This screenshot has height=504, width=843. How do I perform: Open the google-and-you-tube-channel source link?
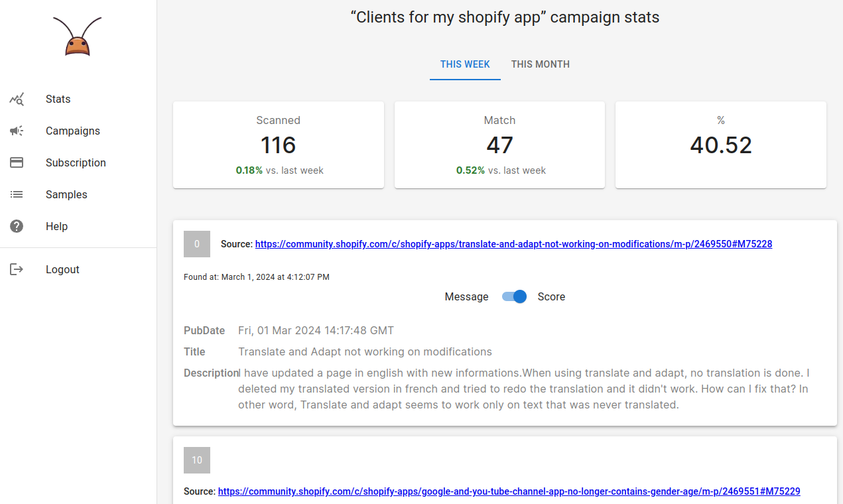pos(509,491)
